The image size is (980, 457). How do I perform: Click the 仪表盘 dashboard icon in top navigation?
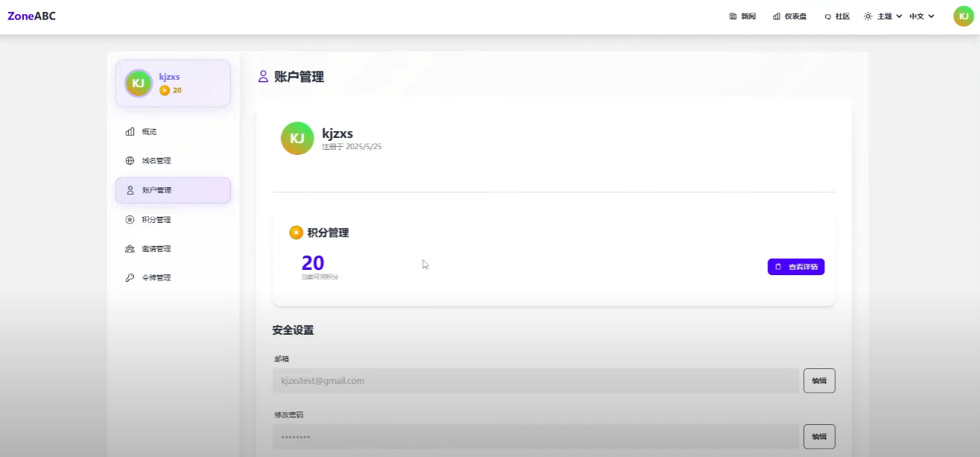[777, 16]
